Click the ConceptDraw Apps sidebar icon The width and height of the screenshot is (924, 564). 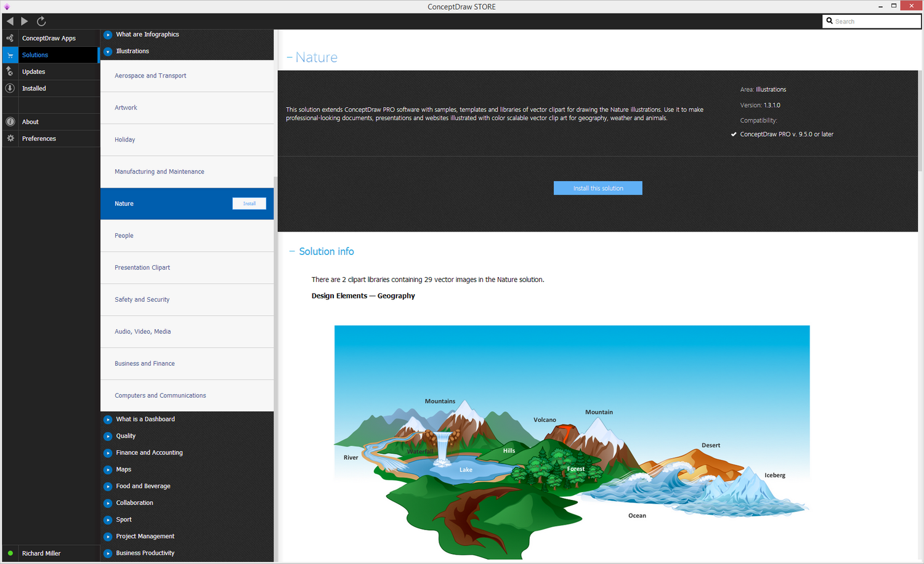pos(10,38)
